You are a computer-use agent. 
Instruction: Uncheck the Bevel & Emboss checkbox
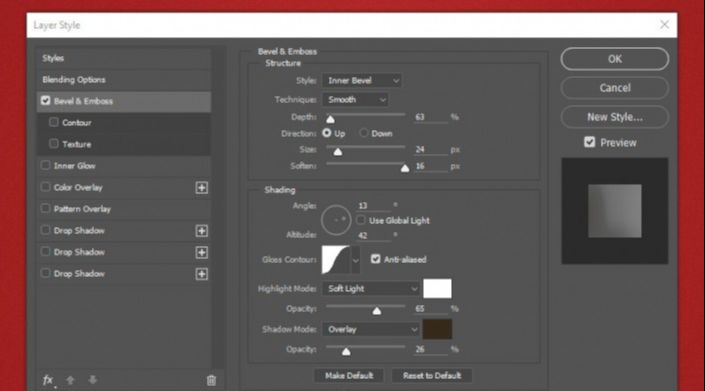pyautogui.click(x=45, y=101)
